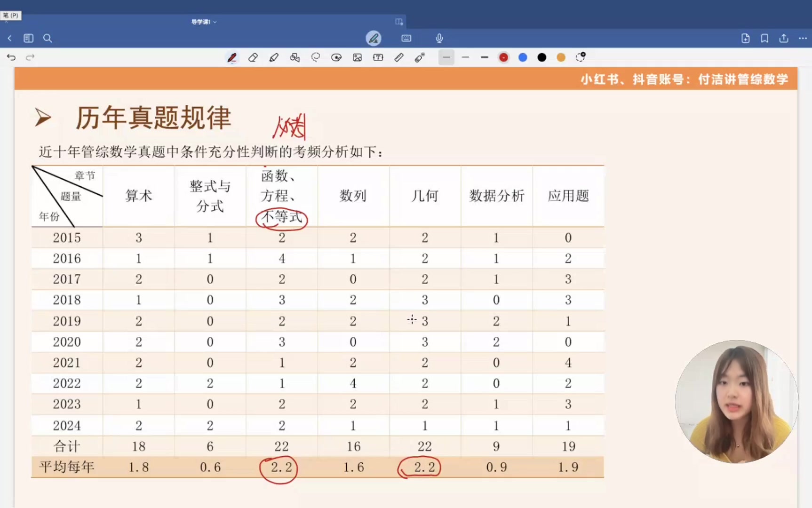The height and width of the screenshot is (508, 812).
Task: Open the share and export icon
Action: coord(784,38)
